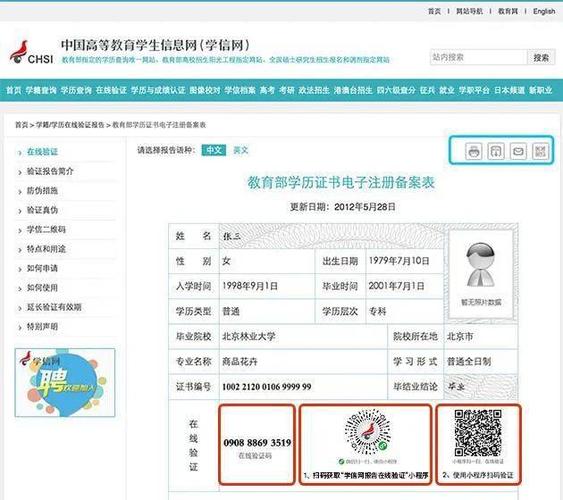This screenshot has height=500, width=563.
Task: Open 学职平台 in the navigation bar
Action: coord(474,90)
